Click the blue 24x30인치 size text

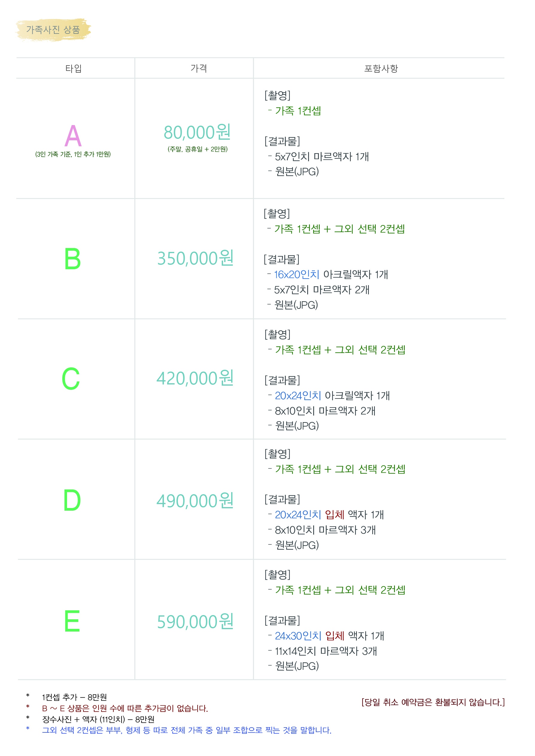298,635
